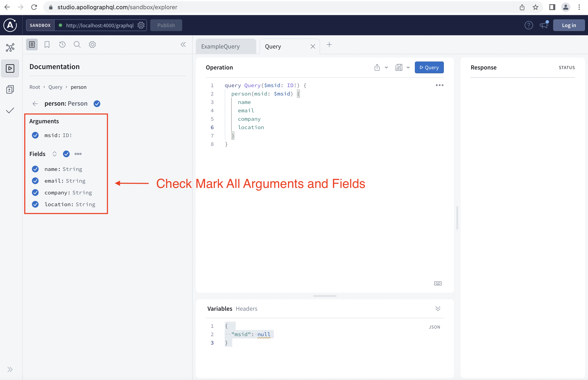Click the Query breadcrumb link
The image size is (588, 380).
click(x=55, y=87)
